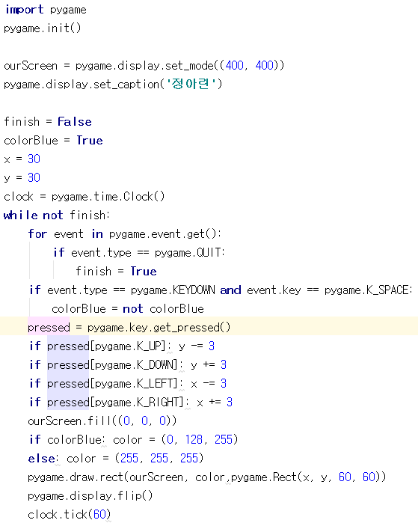Click 'pygame.key.get_pressed()' call
418x532 pixels.
point(159,328)
